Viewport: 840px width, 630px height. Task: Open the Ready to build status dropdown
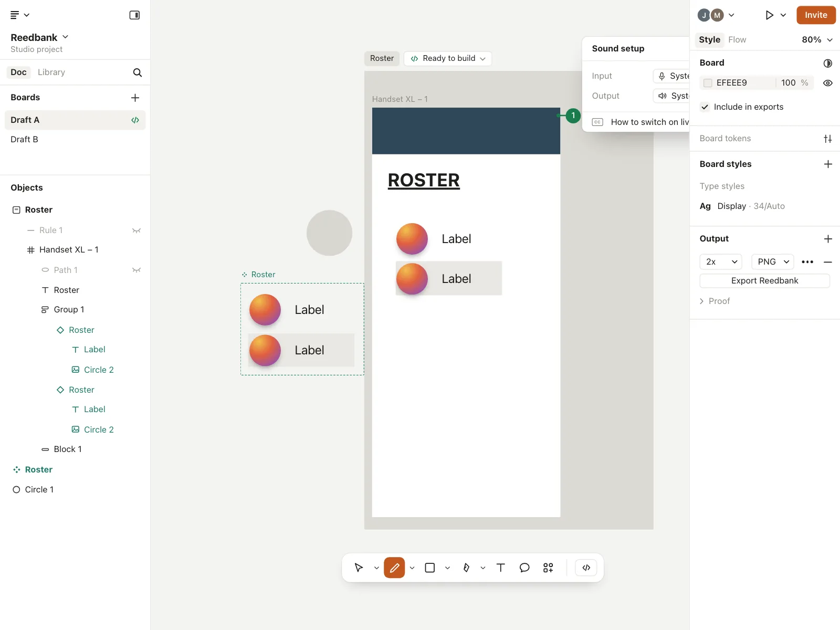tap(448, 58)
